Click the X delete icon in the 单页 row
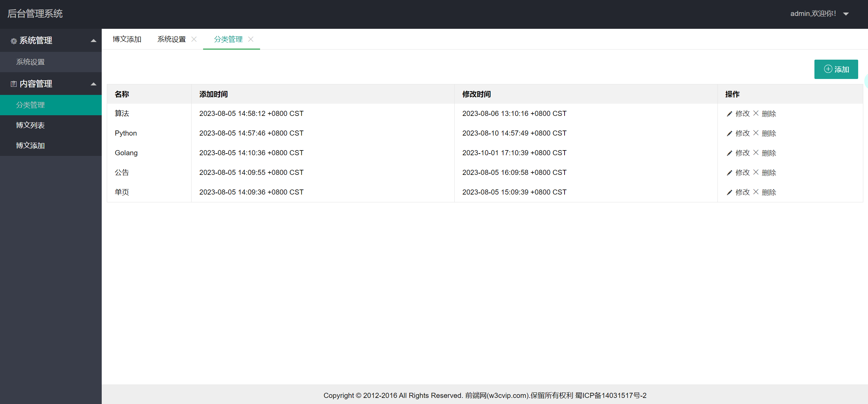This screenshot has height=404, width=868. tap(756, 192)
